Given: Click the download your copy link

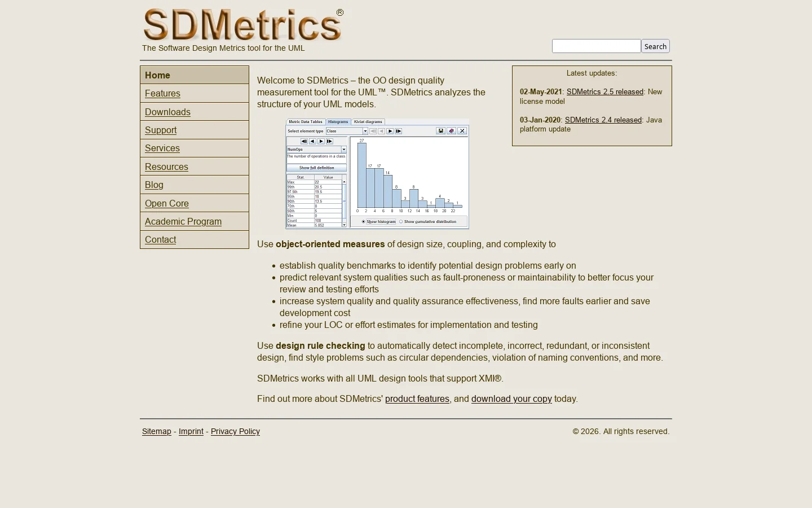Looking at the screenshot, I should tap(511, 399).
